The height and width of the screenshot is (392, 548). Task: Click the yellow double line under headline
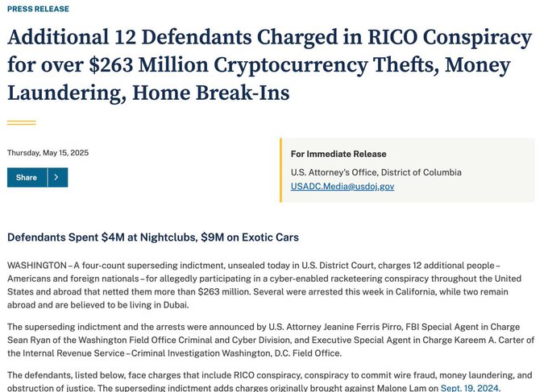tap(21, 122)
